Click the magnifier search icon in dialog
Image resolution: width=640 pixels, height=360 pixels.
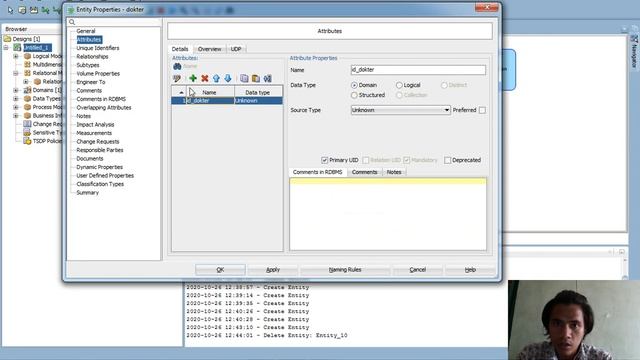(x=72, y=22)
